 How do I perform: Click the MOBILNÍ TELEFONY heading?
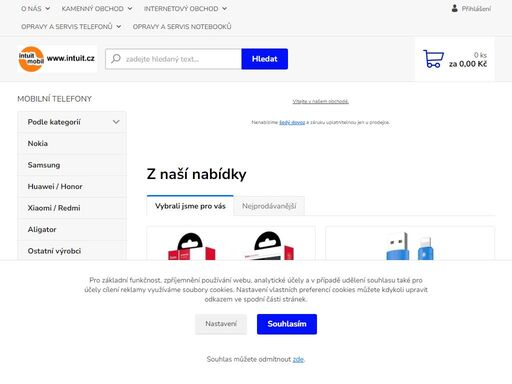coord(54,99)
